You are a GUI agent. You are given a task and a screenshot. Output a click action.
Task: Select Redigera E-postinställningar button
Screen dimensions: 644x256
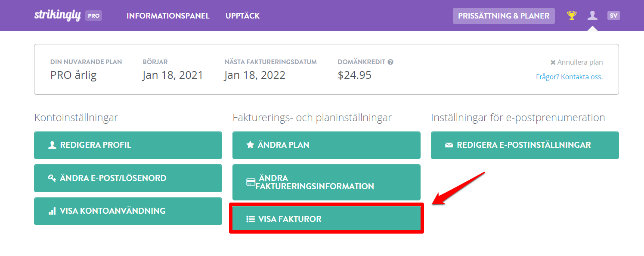coord(525,145)
